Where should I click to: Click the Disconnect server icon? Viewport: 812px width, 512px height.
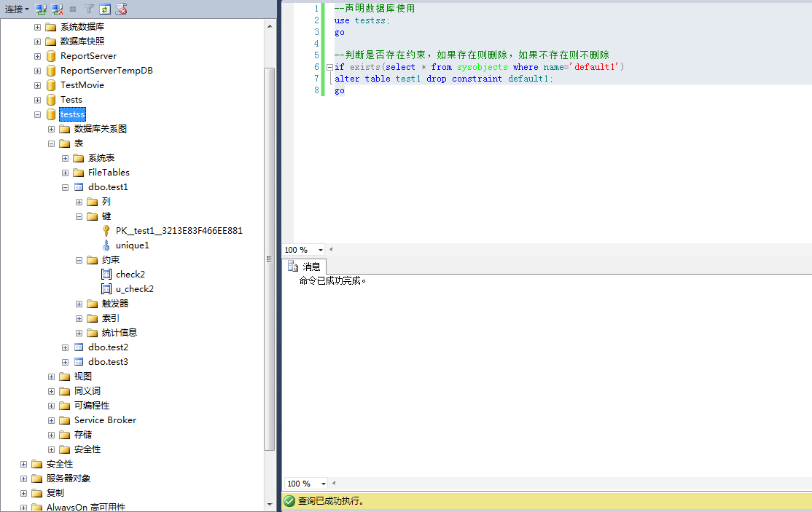click(x=57, y=9)
